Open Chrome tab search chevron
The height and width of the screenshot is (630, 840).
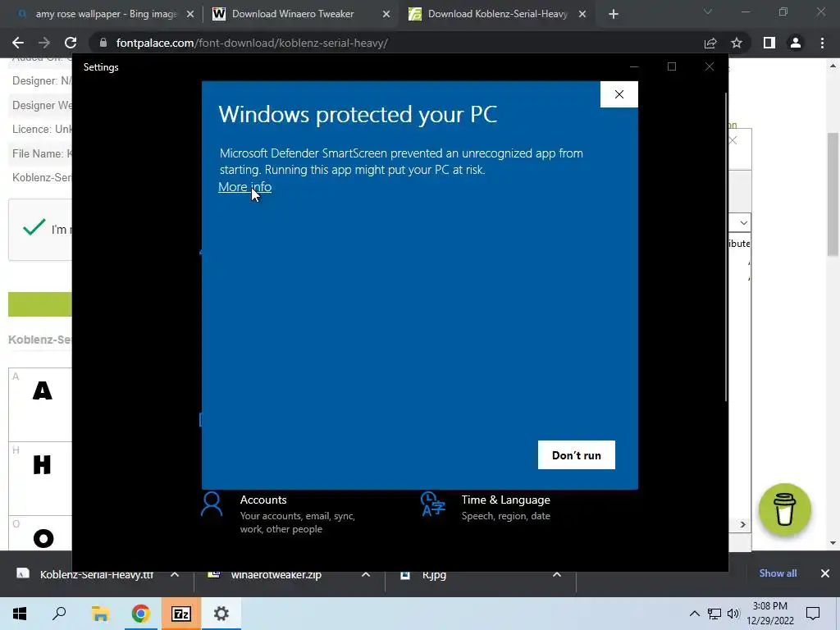pos(708,11)
